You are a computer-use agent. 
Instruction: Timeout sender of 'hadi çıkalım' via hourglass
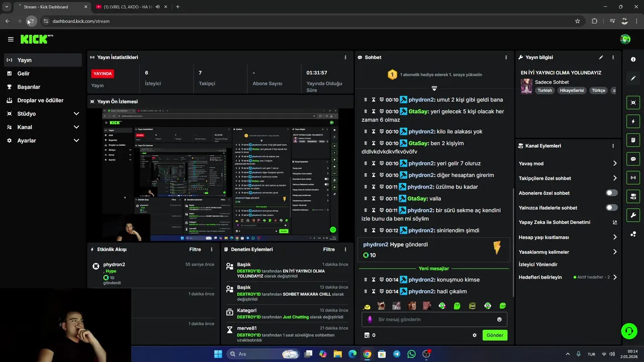(x=374, y=291)
